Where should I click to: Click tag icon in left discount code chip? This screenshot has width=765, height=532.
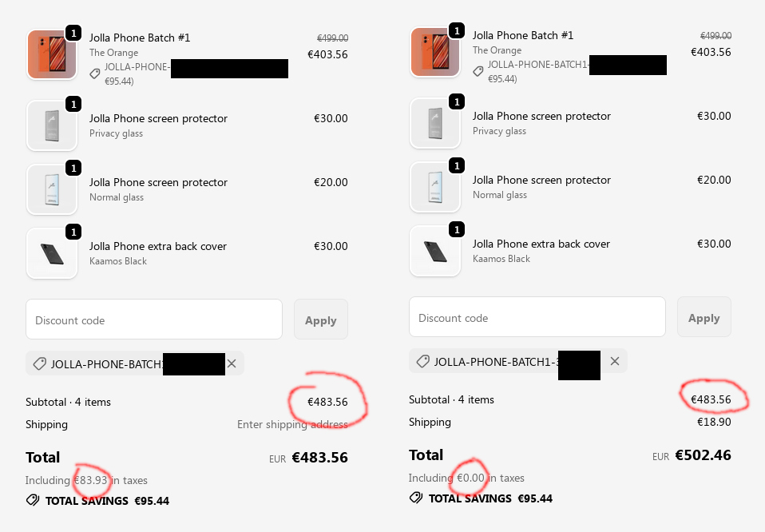pos(39,363)
